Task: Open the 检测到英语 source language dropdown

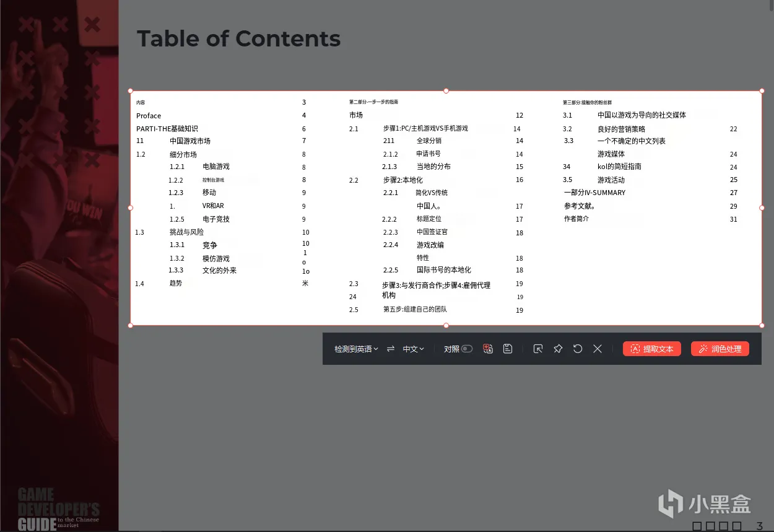Action: (x=356, y=349)
